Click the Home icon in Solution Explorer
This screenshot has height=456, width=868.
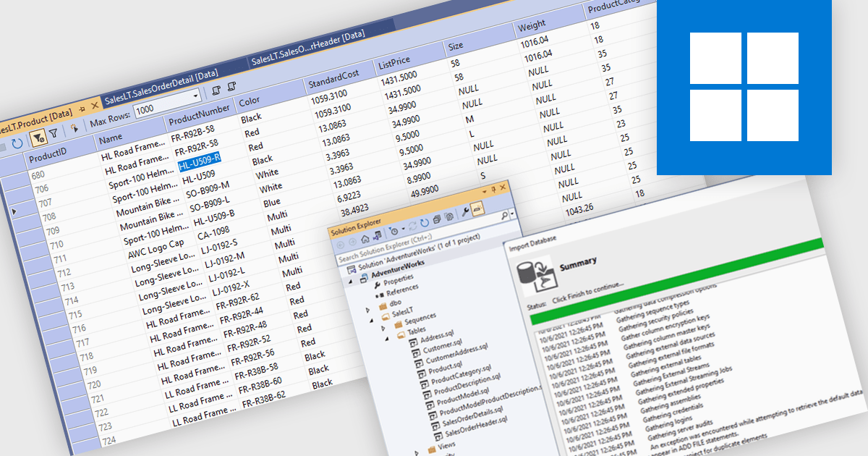[x=365, y=239]
